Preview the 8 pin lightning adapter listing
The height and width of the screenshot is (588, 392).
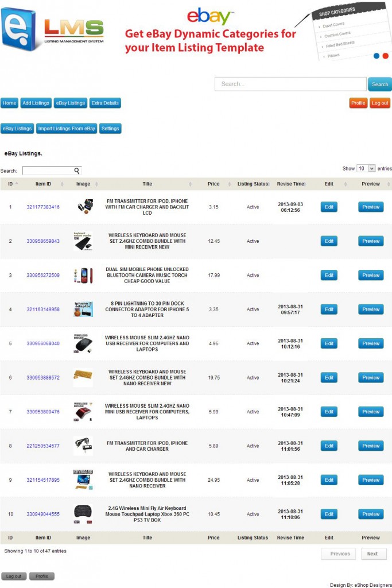point(371,310)
